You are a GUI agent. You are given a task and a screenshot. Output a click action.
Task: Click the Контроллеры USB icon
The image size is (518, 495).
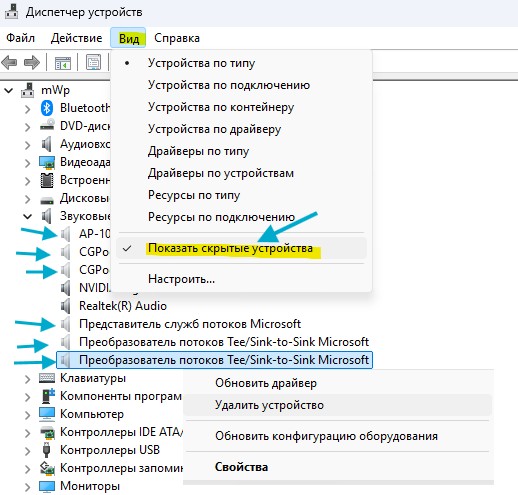[x=46, y=450]
